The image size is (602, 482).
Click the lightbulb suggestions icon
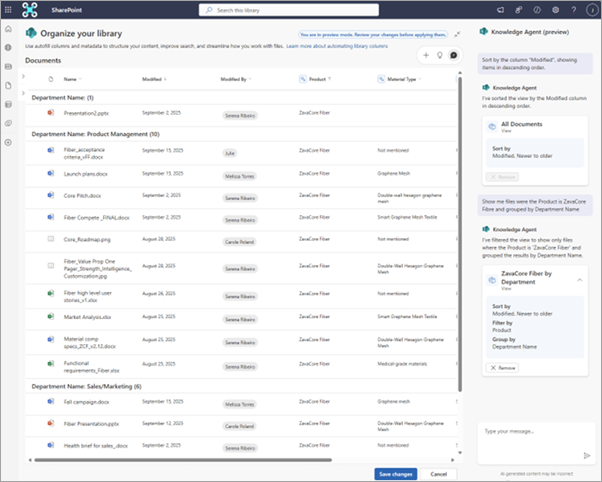pyautogui.click(x=440, y=55)
